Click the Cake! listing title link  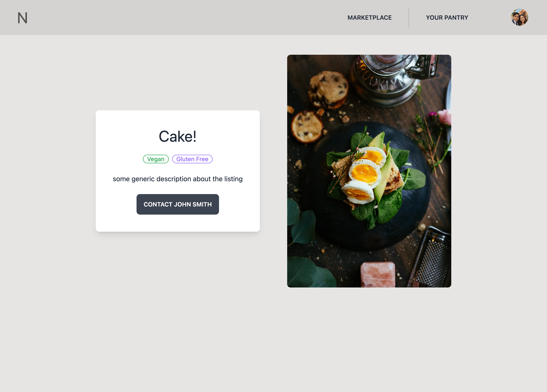177,136
